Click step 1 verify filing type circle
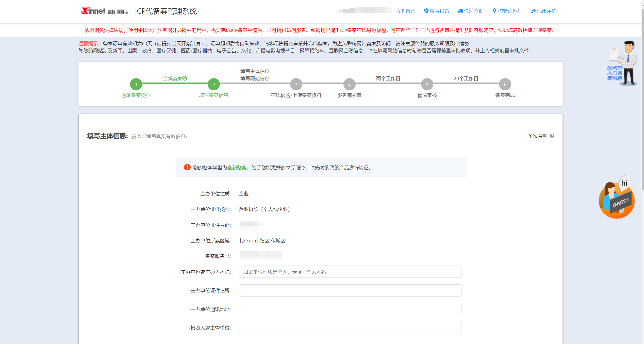Viewport: 644px width, 344px height. (x=136, y=85)
